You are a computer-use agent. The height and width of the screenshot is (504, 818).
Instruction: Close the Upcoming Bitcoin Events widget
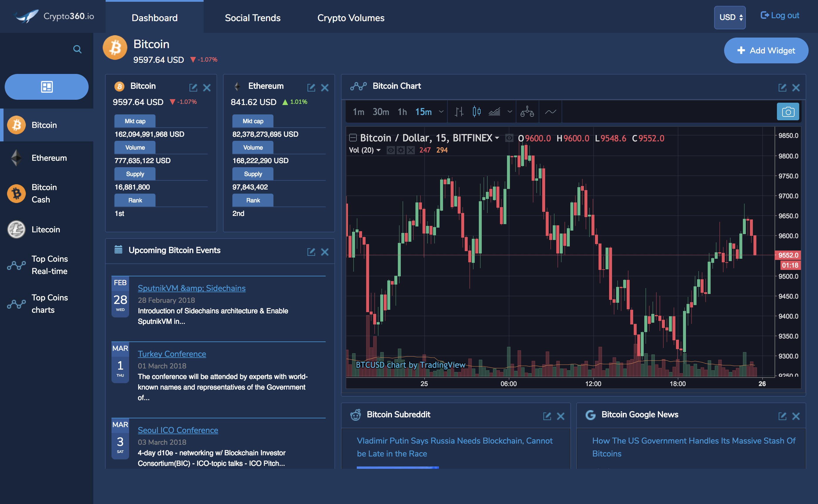325,252
